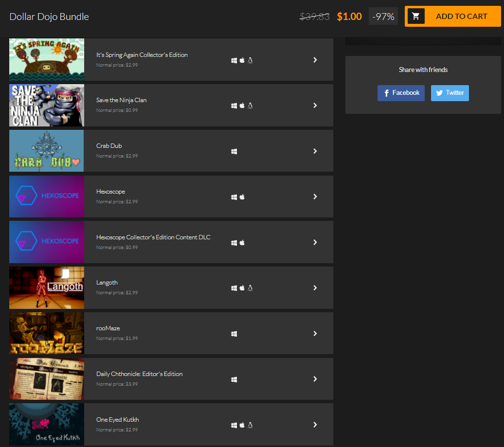Click the shopping cart icon
Image resolution: width=504 pixels, height=447 pixels.
pos(415,16)
